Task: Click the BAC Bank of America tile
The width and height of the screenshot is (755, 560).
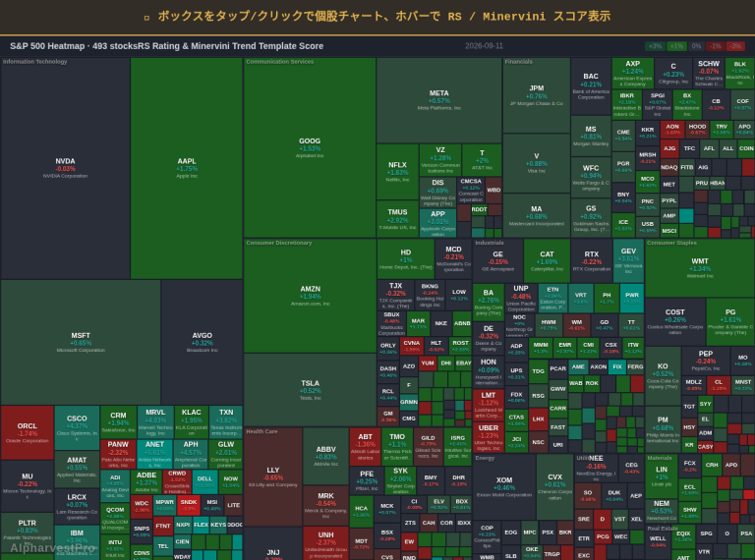Action: click(x=591, y=86)
